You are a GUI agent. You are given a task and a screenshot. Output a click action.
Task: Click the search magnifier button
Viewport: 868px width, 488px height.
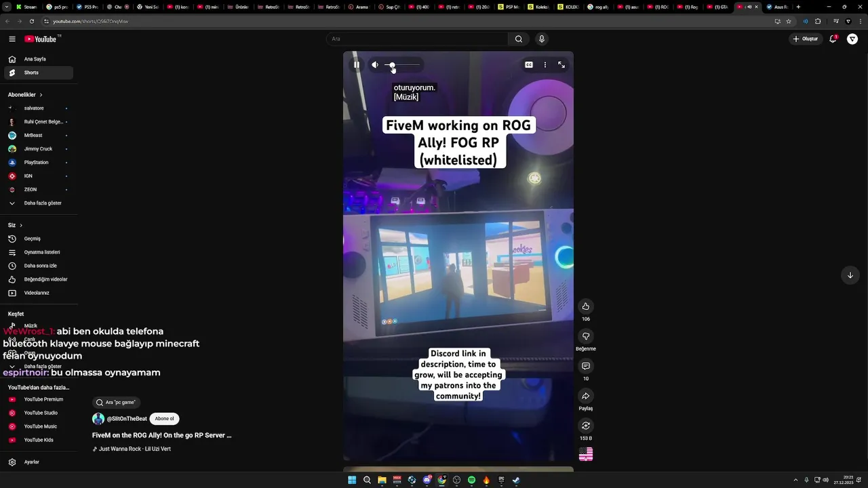(519, 39)
